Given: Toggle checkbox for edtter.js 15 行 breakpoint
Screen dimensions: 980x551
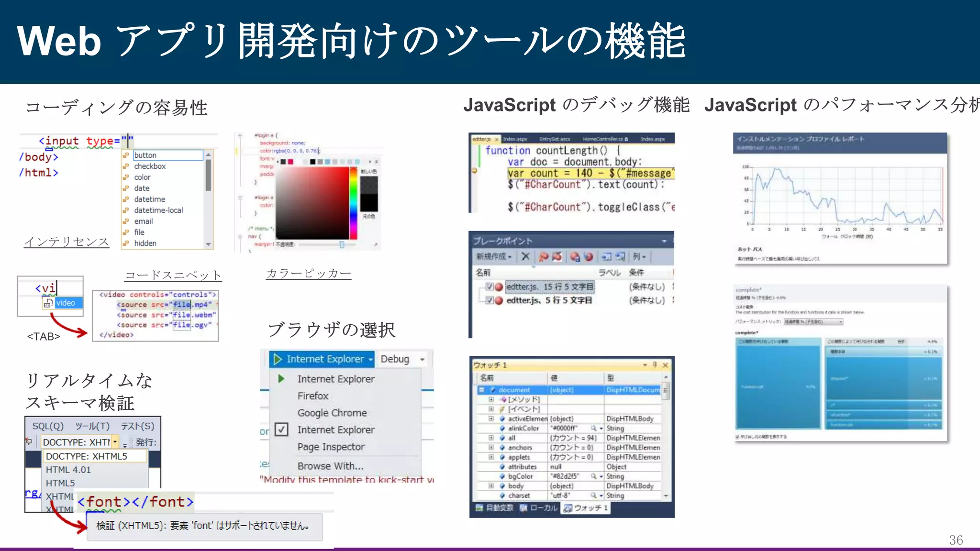Looking at the screenshot, I should [489, 287].
